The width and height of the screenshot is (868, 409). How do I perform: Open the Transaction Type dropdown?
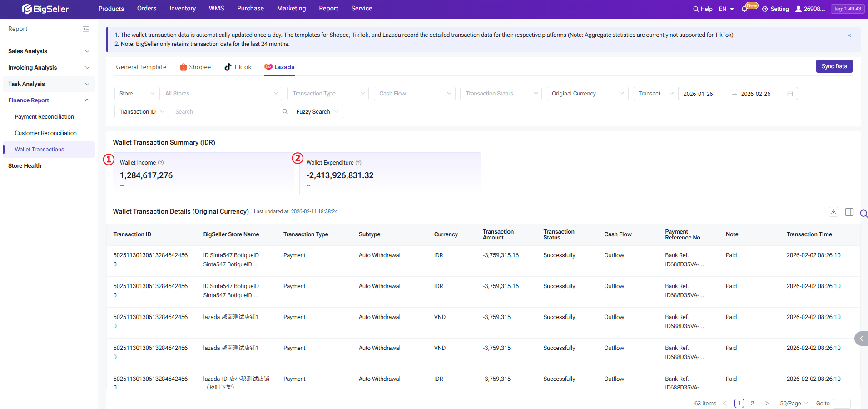tap(327, 94)
